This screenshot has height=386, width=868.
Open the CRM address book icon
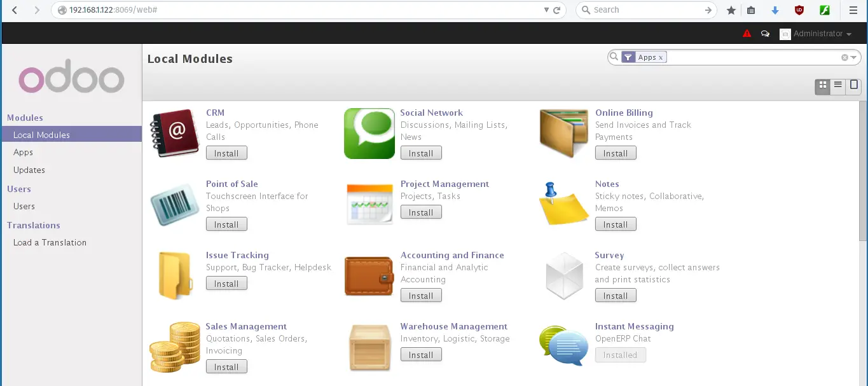coord(175,134)
